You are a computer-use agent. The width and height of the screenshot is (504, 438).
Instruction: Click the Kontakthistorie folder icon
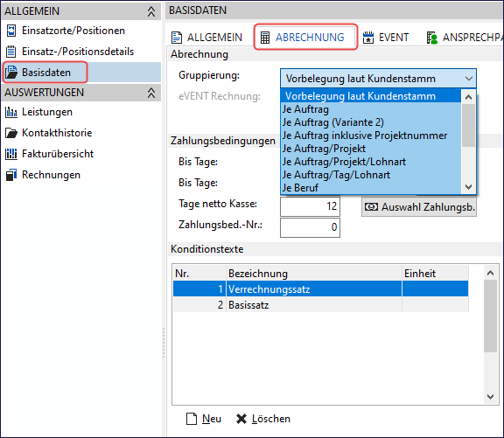point(11,133)
